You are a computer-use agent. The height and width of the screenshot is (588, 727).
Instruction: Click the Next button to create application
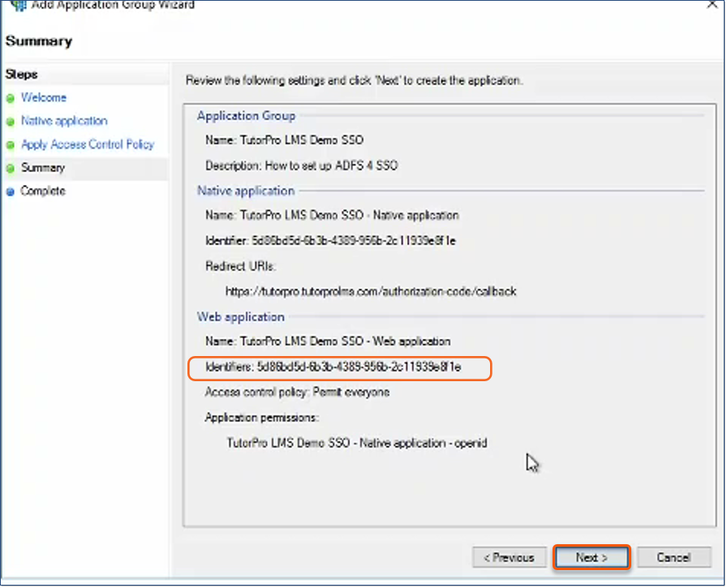point(591,557)
